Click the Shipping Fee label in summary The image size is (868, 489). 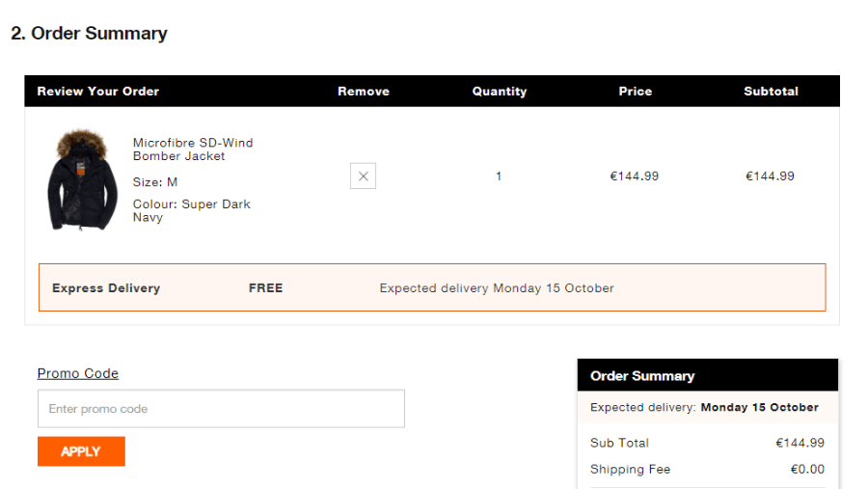pos(630,470)
